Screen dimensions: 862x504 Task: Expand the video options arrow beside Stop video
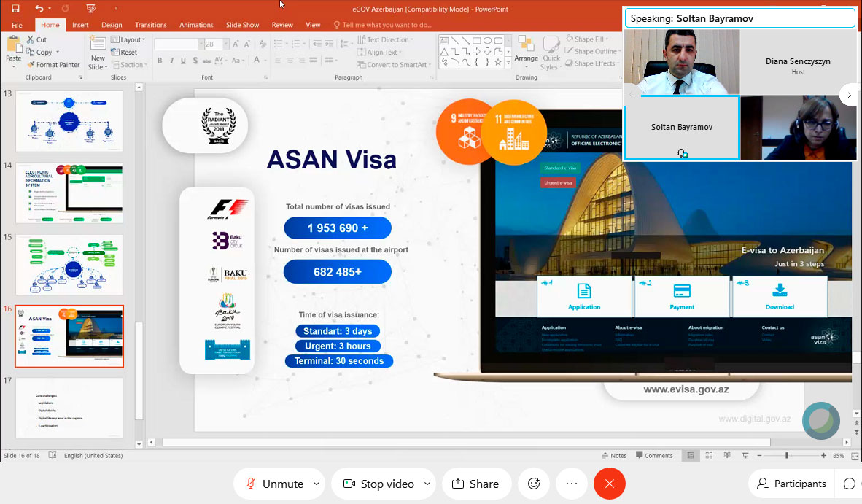(427, 484)
